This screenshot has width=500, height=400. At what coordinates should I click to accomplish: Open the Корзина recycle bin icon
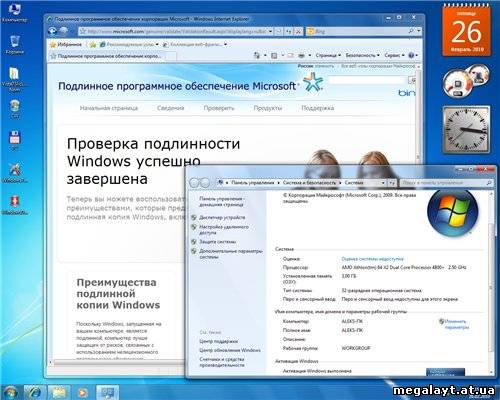(15, 44)
